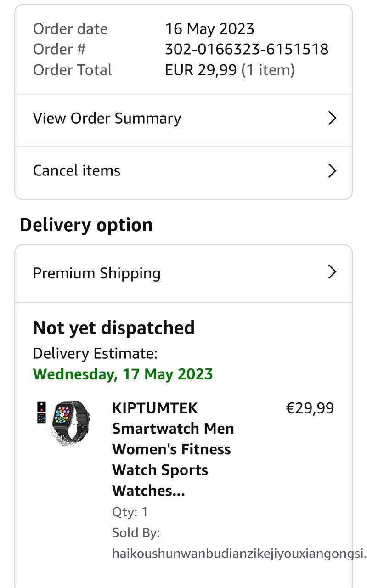Click the Delivery option heading

[86, 225]
